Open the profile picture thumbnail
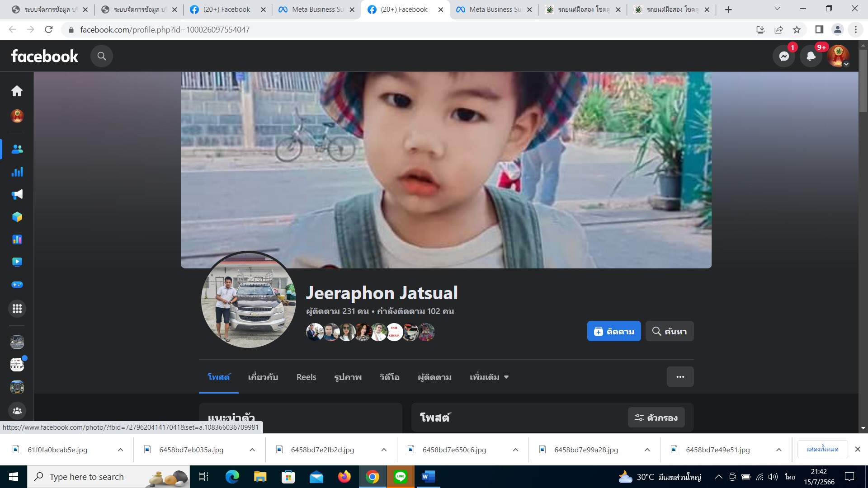The width and height of the screenshot is (868, 488). (248, 300)
